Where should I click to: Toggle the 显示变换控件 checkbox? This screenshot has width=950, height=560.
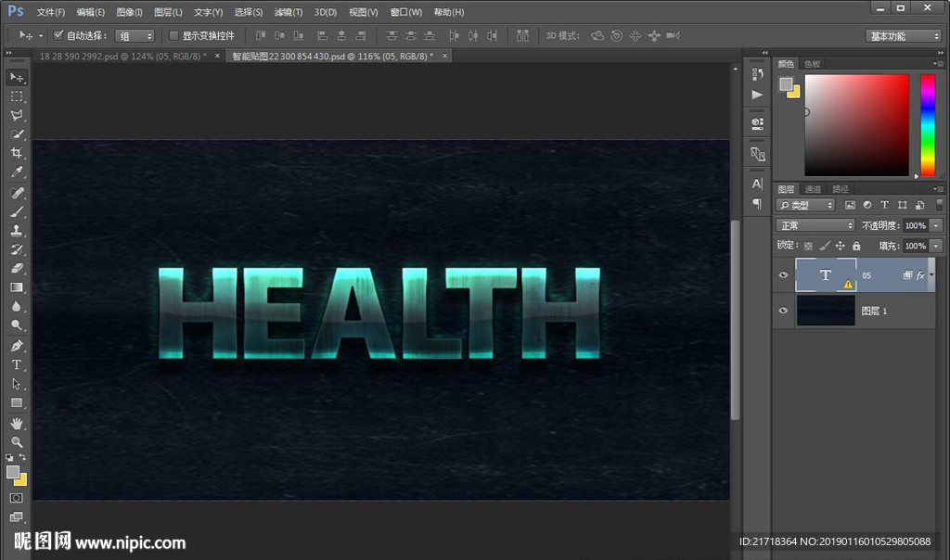click(173, 35)
